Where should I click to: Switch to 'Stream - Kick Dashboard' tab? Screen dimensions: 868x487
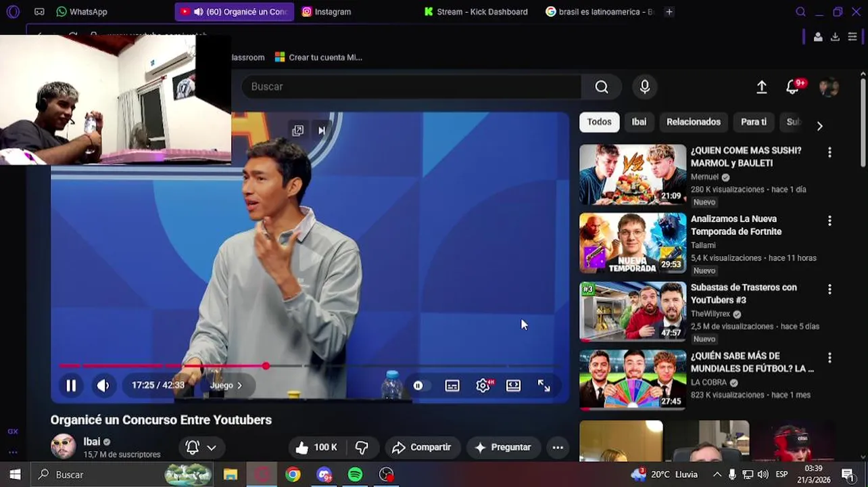coord(476,11)
